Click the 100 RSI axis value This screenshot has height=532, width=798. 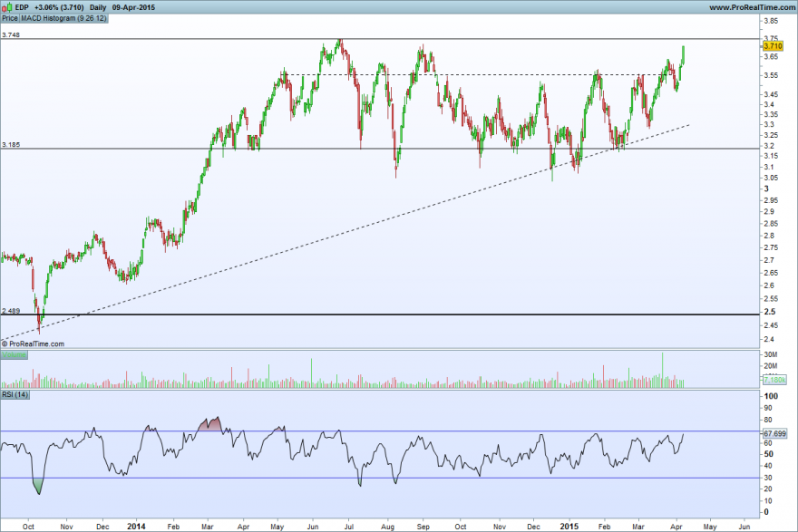pos(771,396)
